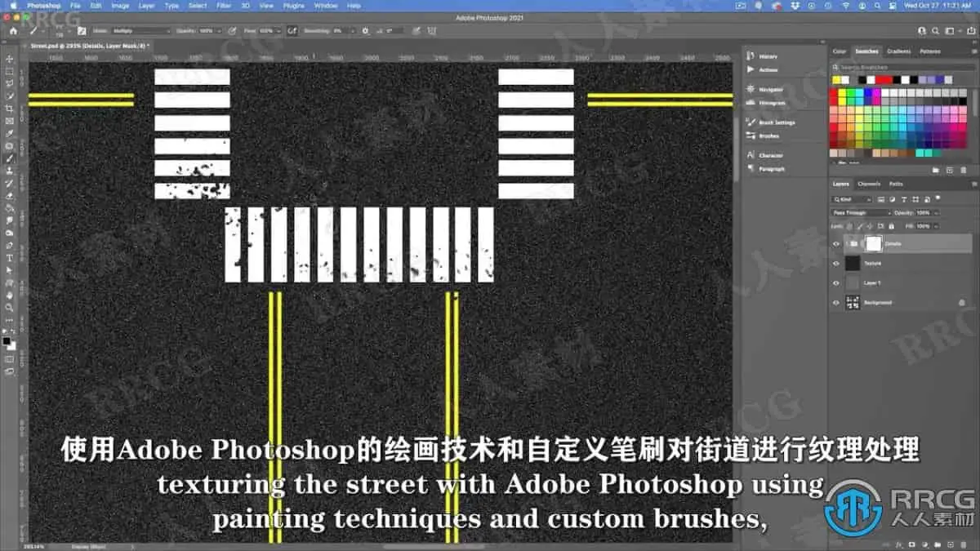Open the Pass Through blend mode dropdown
980x551 pixels.
tap(862, 213)
